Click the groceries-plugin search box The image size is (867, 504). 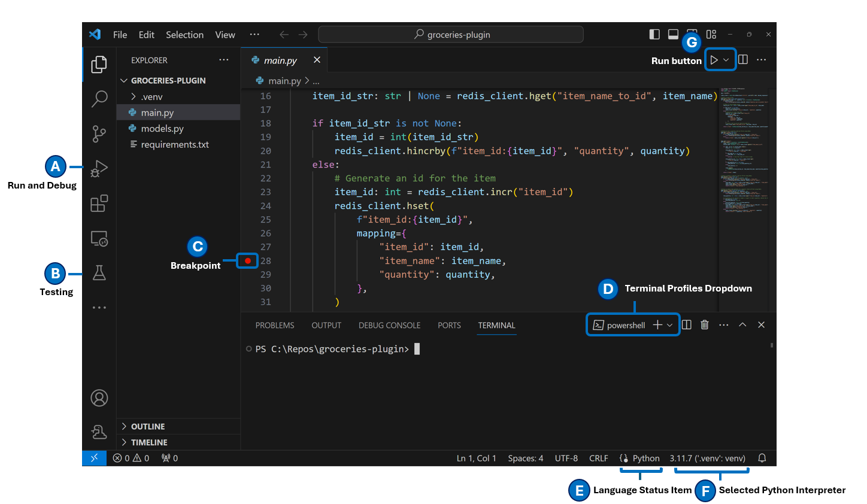point(451,34)
